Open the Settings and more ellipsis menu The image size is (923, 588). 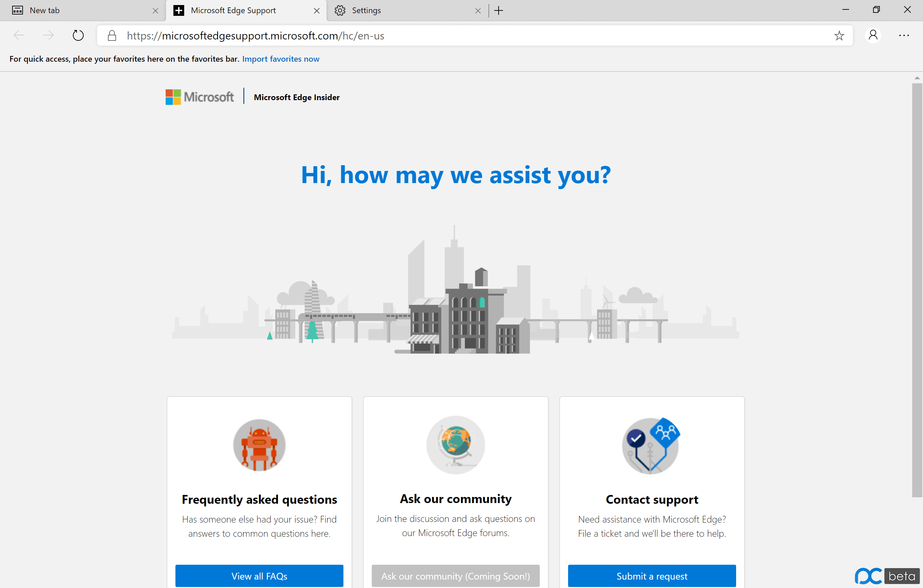[904, 36]
